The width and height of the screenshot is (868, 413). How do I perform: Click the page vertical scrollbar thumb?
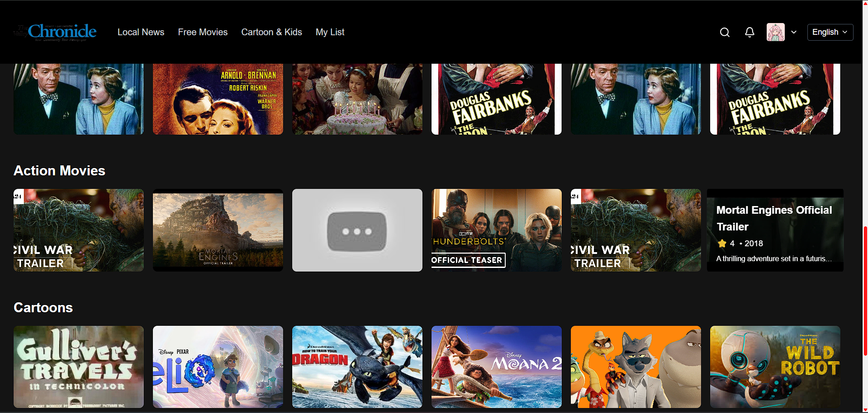(865, 291)
